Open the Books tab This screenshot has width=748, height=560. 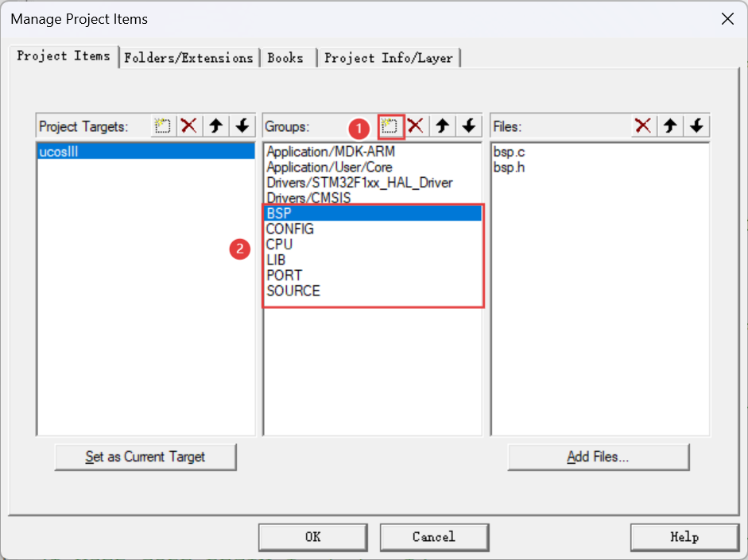click(x=288, y=58)
